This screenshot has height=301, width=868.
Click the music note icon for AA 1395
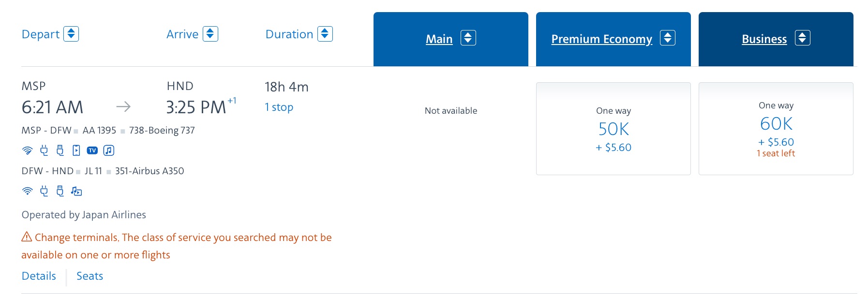coord(109,150)
